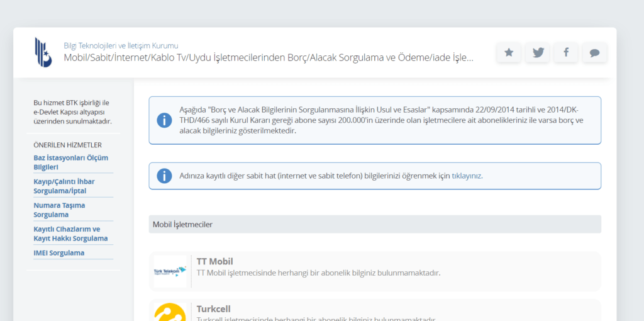Select the Turkcell operator heading
The image size is (644, 321).
click(x=213, y=309)
